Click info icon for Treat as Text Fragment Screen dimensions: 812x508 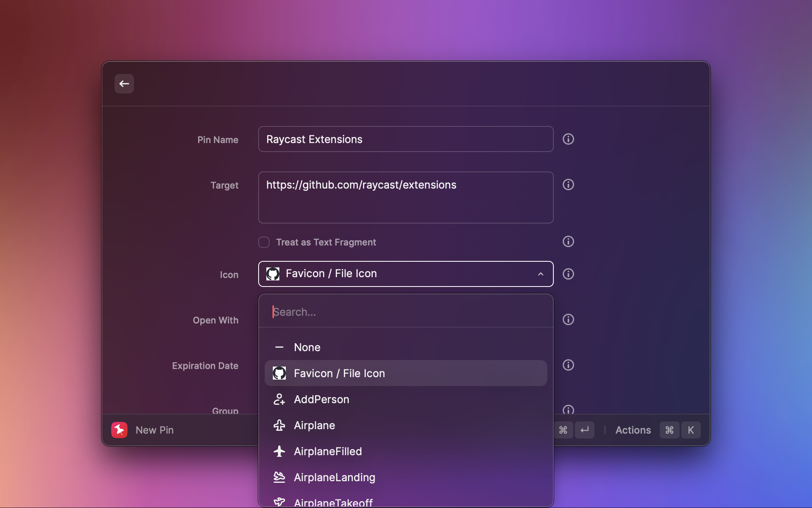pyautogui.click(x=568, y=241)
